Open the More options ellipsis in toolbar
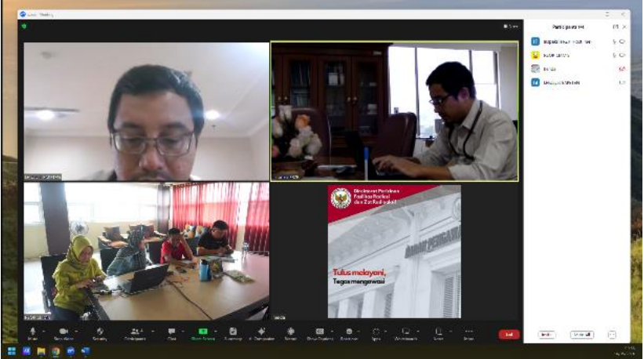The width and height of the screenshot is (644, 359). click(x=468, y=334)
